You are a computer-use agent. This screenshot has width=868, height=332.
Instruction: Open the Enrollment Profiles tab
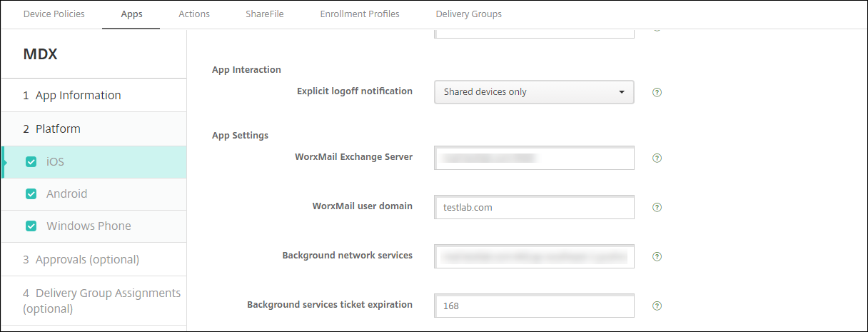[x=360, y=14]
